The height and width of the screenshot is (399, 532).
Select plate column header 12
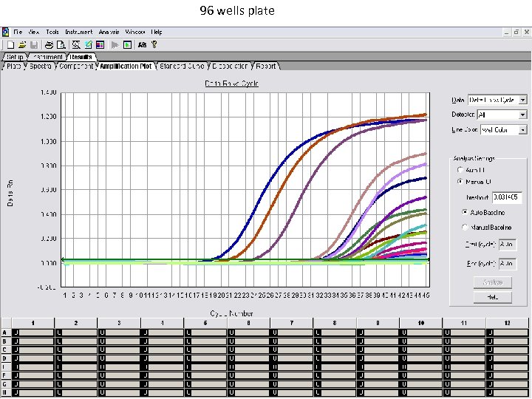(x=507, y=323)
